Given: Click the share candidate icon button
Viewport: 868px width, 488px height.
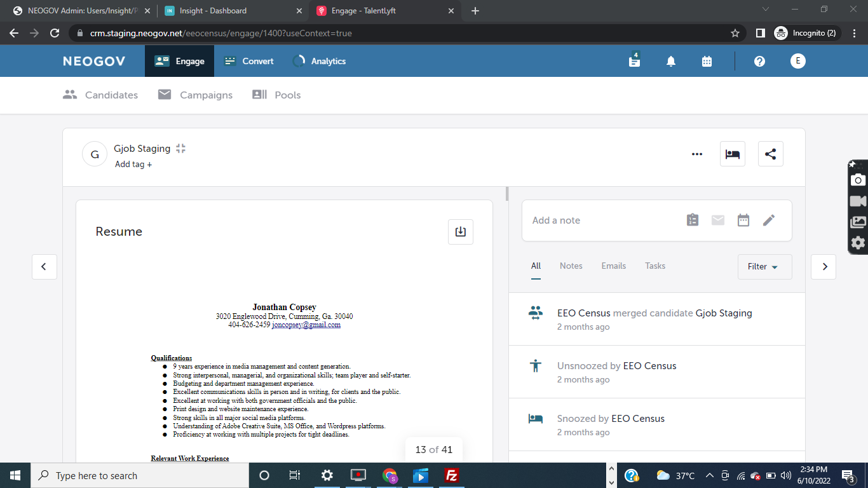Looking at the screenshot, I should point(770,154).
